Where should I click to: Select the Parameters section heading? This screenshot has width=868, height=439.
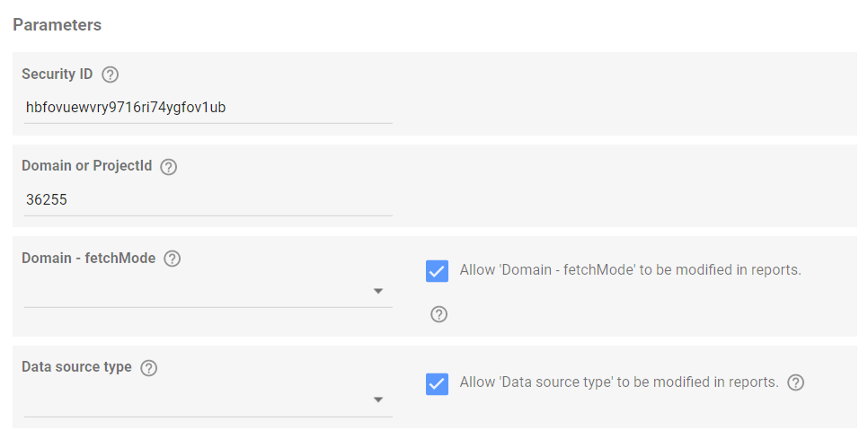click(x=57, y=25)
